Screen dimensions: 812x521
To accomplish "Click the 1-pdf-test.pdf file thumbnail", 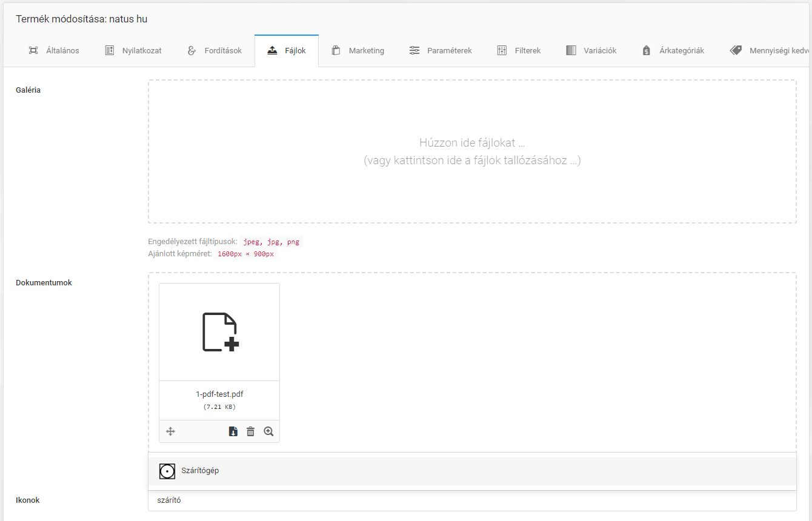I will pos(219,332).
